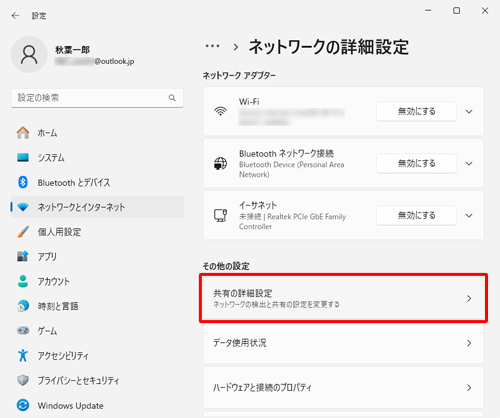Click ネットワークの検出と共有の設定を変更する description
Image resolution: width=500 pixels, height=418 pixels.
276,304
